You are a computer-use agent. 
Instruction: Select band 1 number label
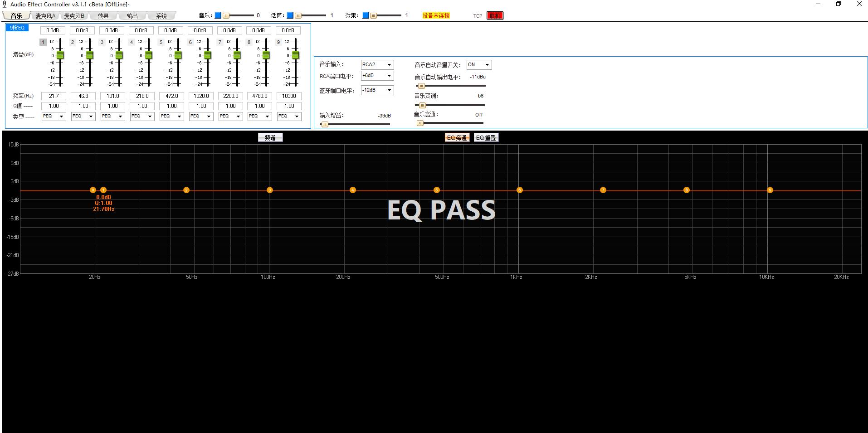[43, 42]
